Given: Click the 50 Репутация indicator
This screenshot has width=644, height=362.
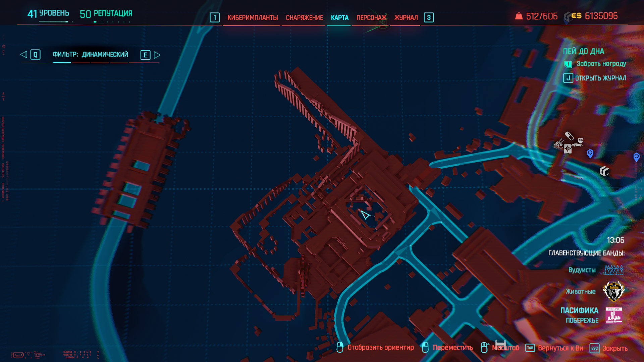Looking at the screenshot, I should click(x=106, y=14).
